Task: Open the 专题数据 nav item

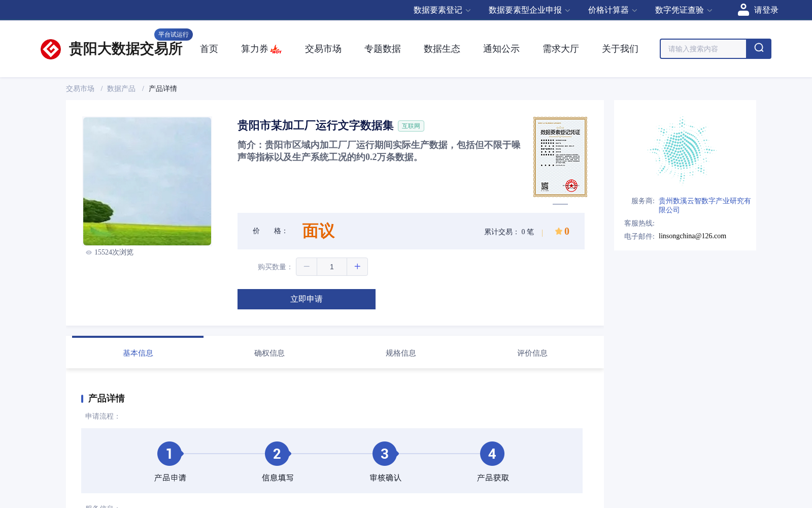Action: pyautogui.click(x=383, y=49)
